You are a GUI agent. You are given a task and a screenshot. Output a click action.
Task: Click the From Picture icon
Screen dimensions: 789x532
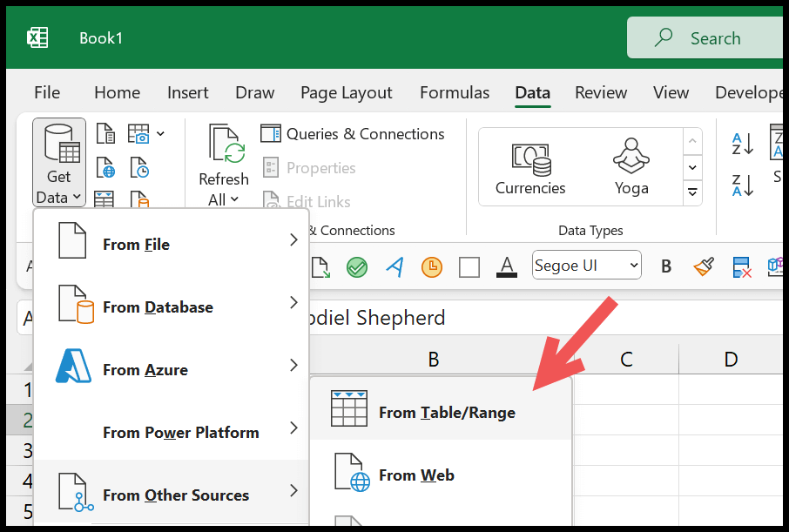(x=139, y=132)
